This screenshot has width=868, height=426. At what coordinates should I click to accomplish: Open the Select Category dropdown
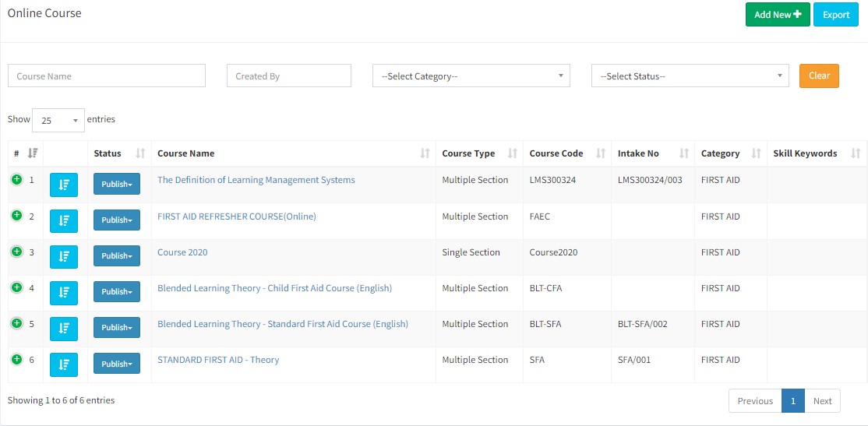tap(471, 76)
